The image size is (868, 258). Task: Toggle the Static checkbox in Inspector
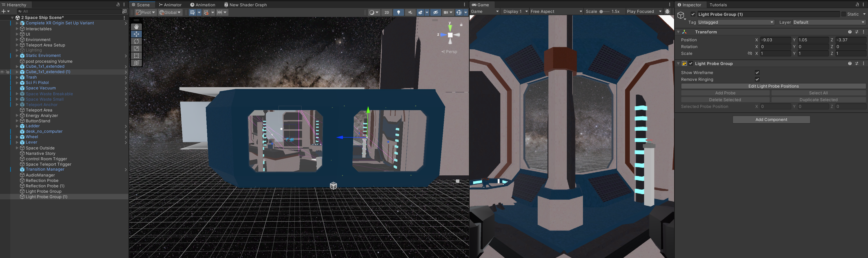(x=843, y=14)
